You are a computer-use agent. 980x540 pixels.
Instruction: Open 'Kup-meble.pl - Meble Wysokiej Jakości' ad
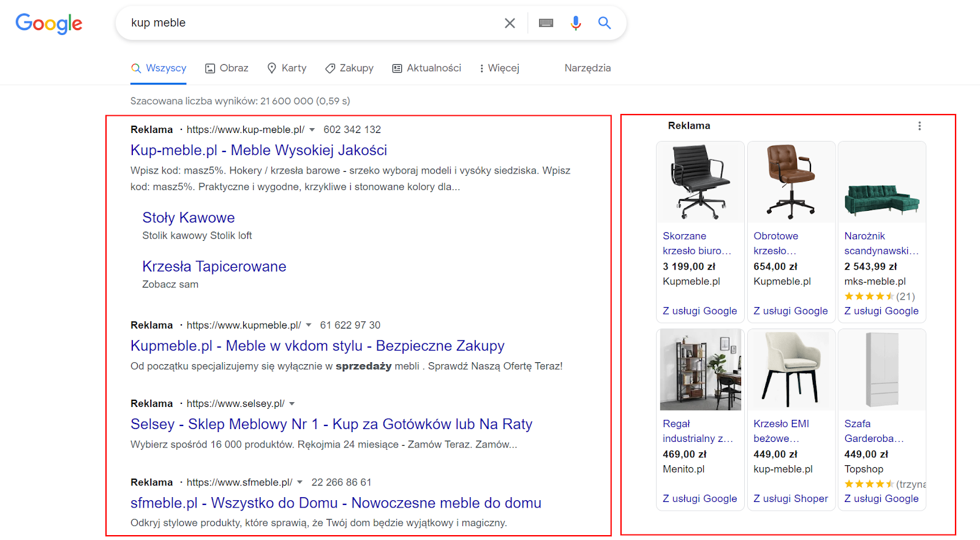258,150
